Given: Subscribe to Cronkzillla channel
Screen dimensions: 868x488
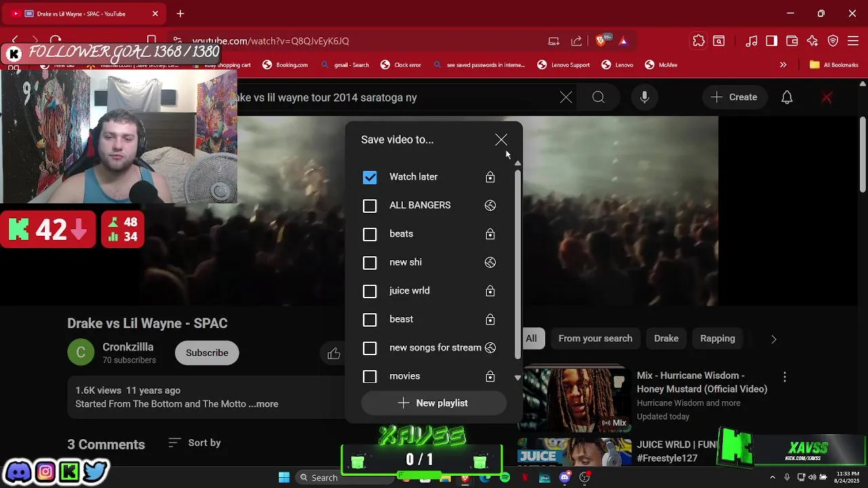Looking at the screenshot, I should (x=207, y=353).
